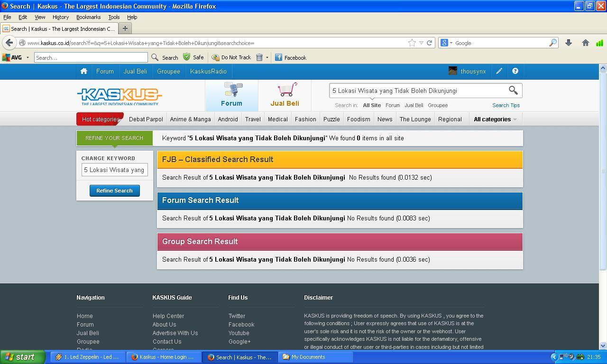Open The Lounge category
The image size is (607, 364).
415,119
